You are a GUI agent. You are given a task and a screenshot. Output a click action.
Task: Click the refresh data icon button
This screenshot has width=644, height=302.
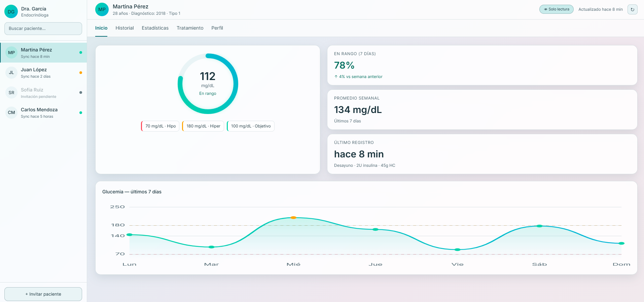click(632, 9)
